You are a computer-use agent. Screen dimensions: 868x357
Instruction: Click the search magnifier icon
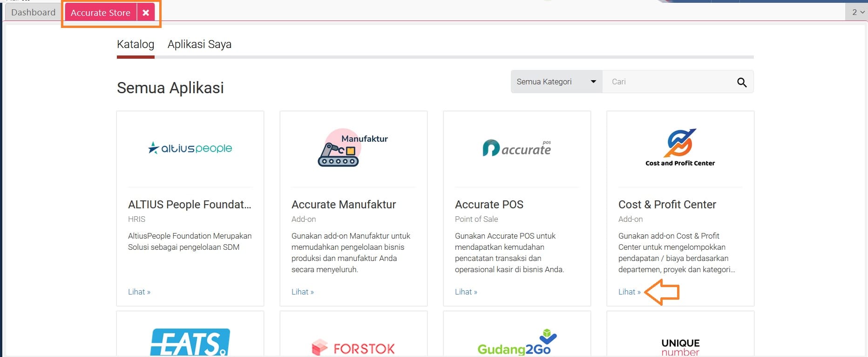pyautogui.click(x=742, y=82)
